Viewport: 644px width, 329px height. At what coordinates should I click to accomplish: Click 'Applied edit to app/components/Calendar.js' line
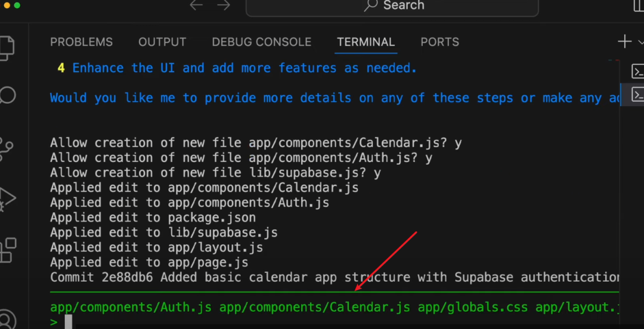pos(204,188)
